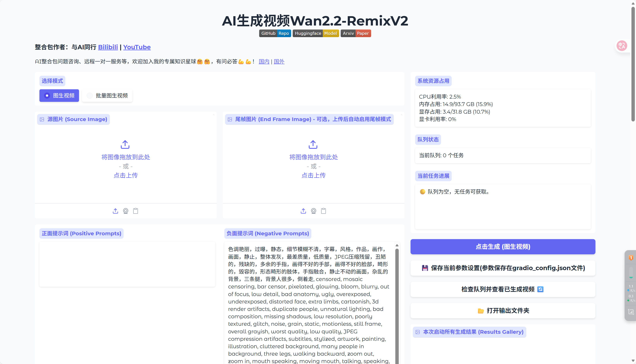The height and width of the screenshot is (364, 636).
Task: Click the Negative Prompts textarea scrollbar
Action: (x=397, y=300)
